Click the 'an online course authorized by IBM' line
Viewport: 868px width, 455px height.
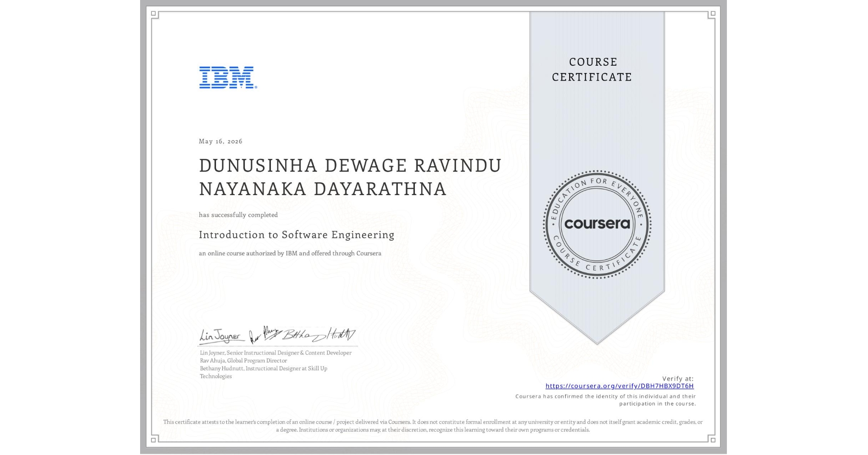click(x=290, y=253)
